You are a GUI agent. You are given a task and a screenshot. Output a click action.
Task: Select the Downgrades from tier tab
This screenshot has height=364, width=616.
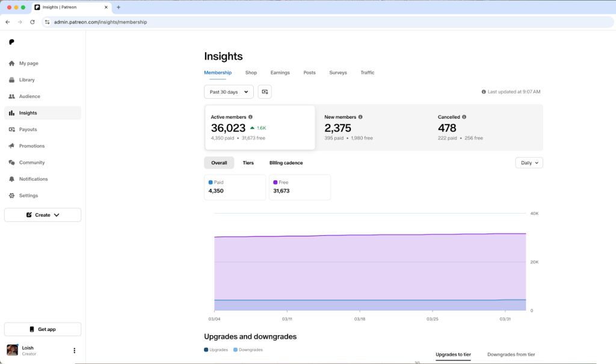(511, 354)
